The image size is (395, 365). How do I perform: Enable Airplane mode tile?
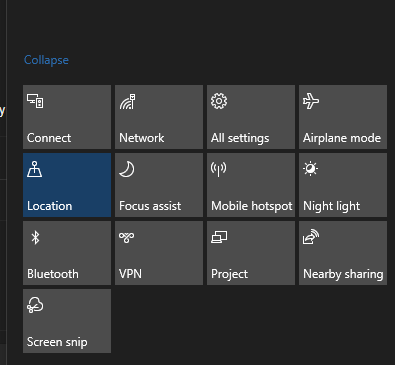343,117
